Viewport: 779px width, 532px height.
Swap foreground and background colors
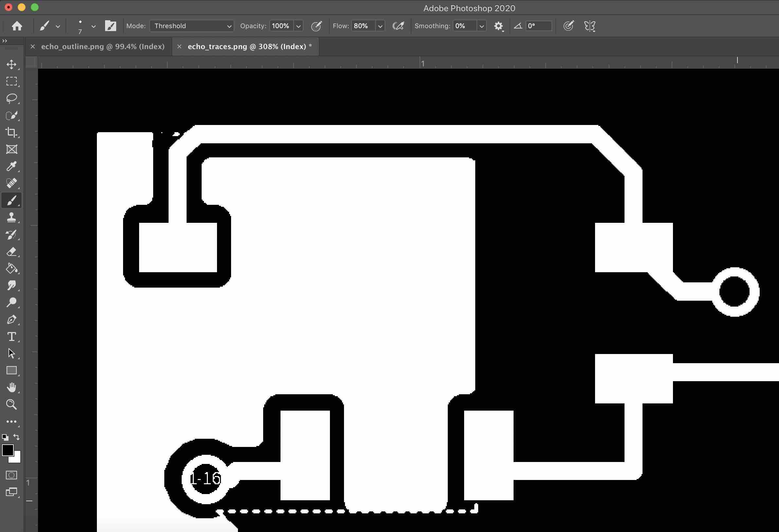tap(16, 437)
